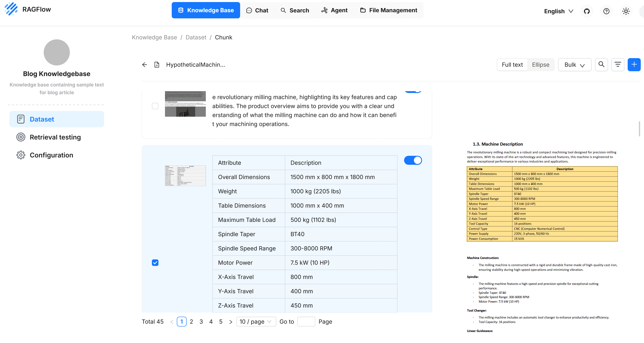
Task: Switch to the Search tab
Action: point(295,10)
